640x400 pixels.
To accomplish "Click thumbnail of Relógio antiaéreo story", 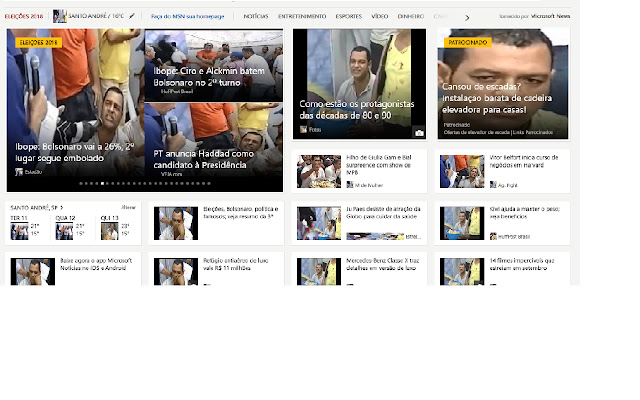I will click(x=176, y=272).
